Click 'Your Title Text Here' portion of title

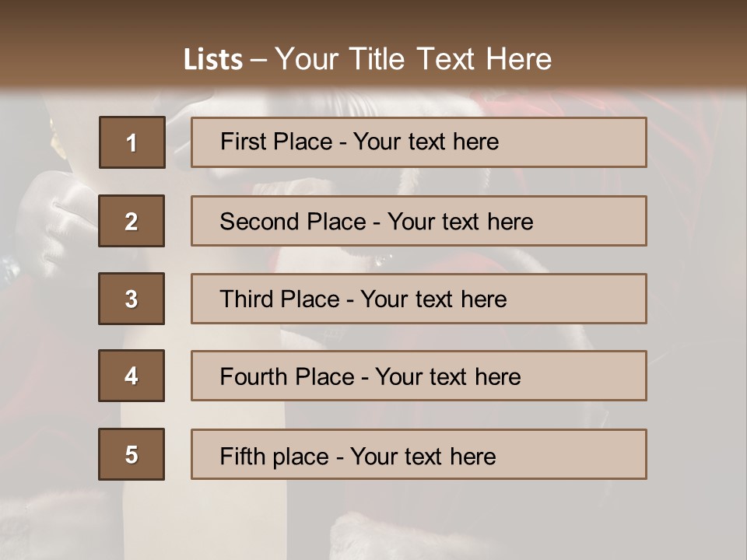tap(413, 59)
